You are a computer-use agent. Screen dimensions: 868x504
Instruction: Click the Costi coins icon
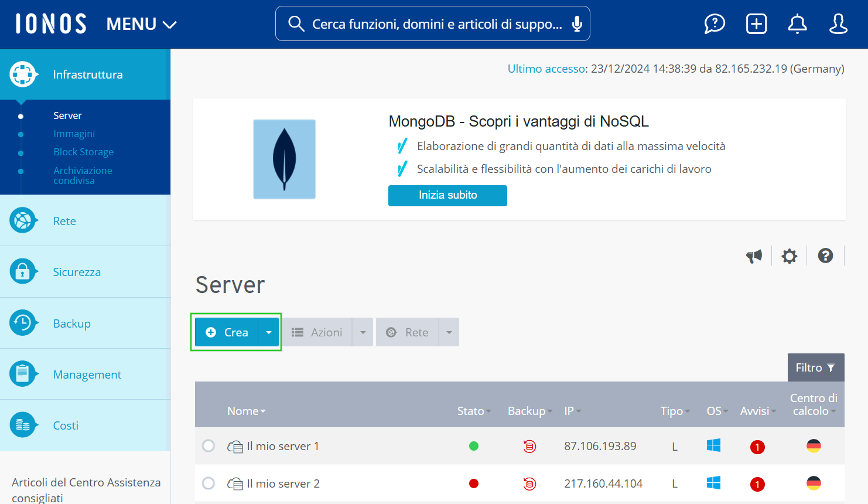pyautogui.click(x=23, y=425)
